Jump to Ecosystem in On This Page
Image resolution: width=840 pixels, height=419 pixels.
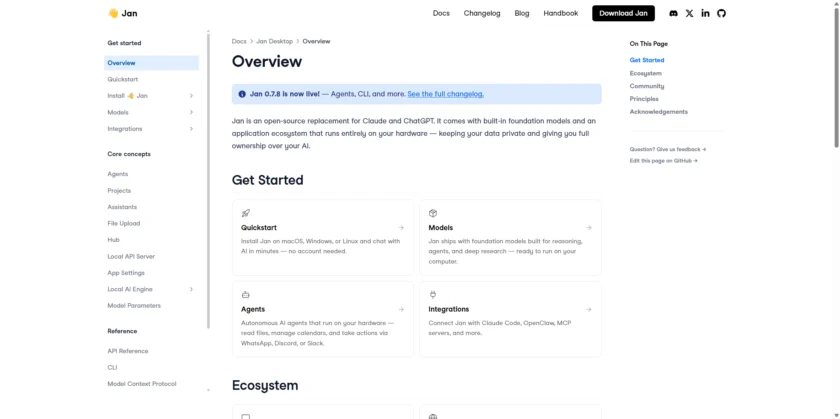pos(645,73)
